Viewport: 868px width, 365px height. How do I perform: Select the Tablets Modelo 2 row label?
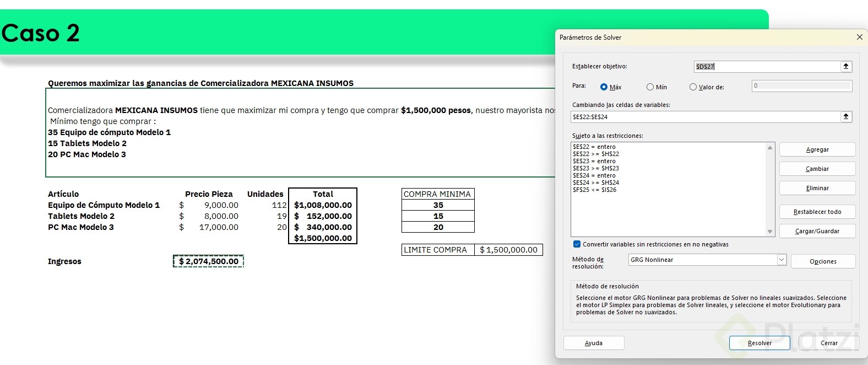[x=81, y=216]
